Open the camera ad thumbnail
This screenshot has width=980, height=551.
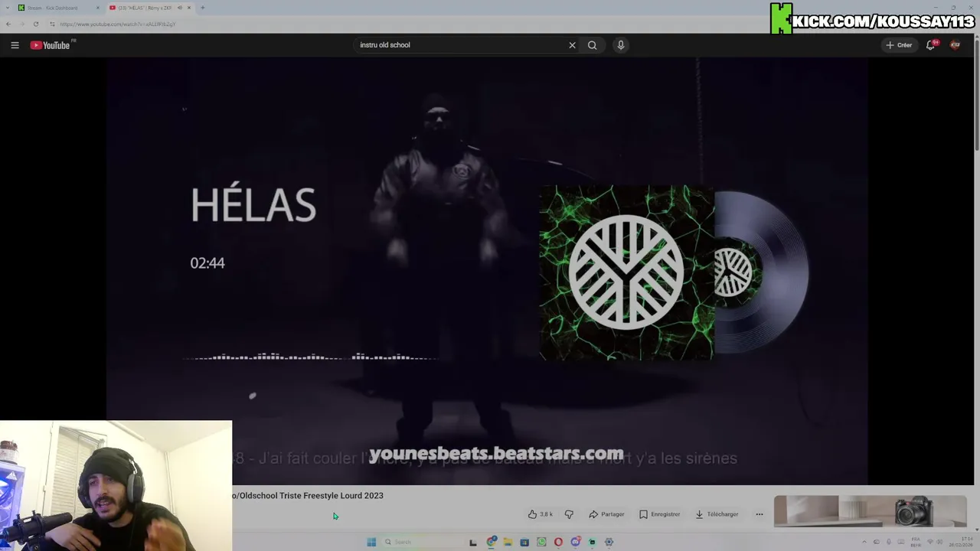[x=871, y=511]
